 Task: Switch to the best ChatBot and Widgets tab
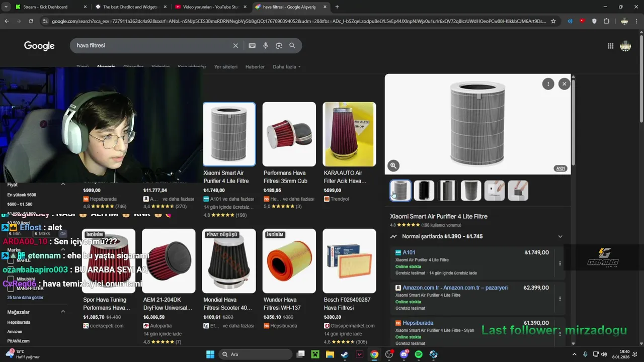pyautogui.click(x=131, y=7)
